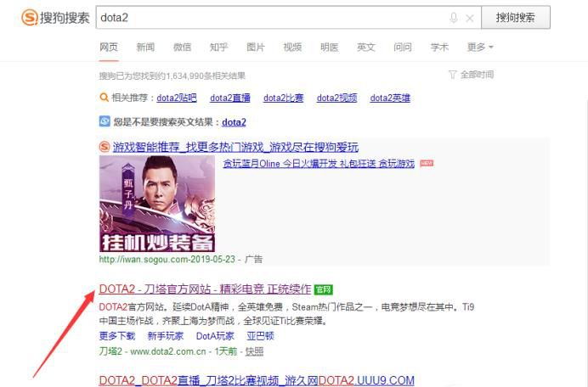Open the 贪玩蓝月Oline ad link
Viewport: 588px width, 387px height.
click(x=319, y=163)
